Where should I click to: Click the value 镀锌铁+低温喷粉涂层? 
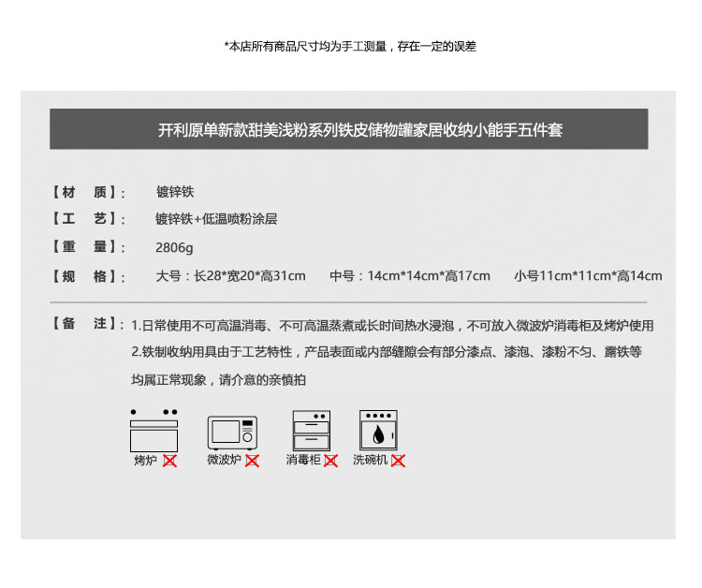pos(216,219)
